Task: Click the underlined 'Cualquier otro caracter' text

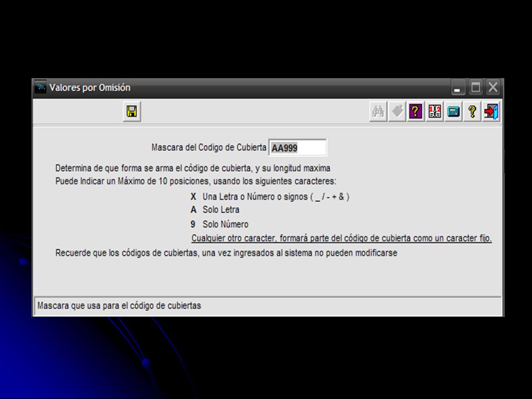Action: click(x=341, y=238)
